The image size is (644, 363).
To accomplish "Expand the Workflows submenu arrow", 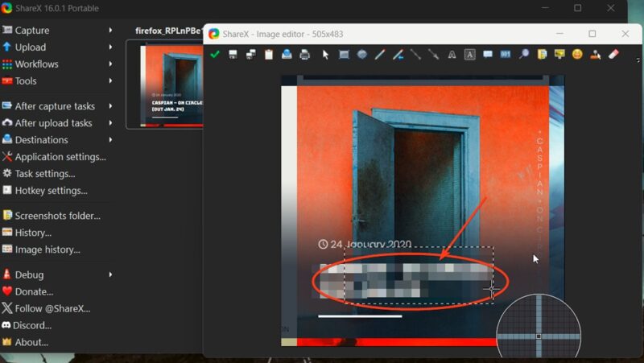I will click(110, 64).
